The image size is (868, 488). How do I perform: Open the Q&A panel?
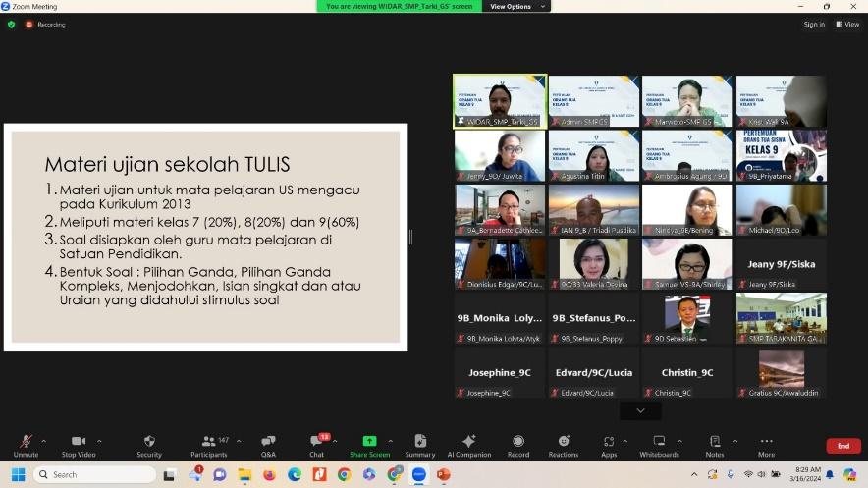(268, 446)
